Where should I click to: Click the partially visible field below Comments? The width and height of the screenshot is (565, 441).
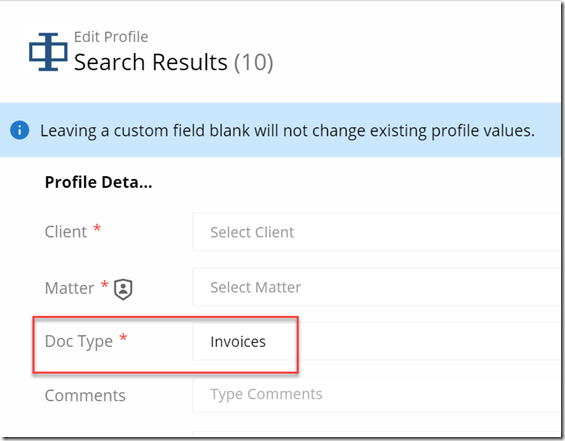[x=377, y=433]
